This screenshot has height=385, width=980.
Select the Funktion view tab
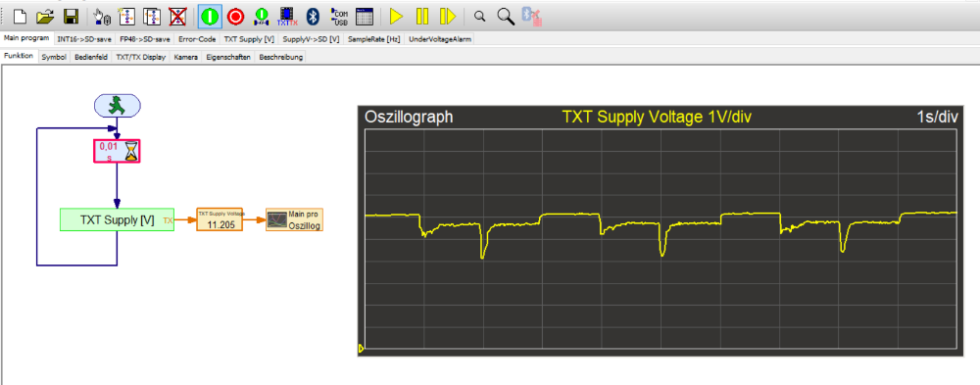(18, 56)
